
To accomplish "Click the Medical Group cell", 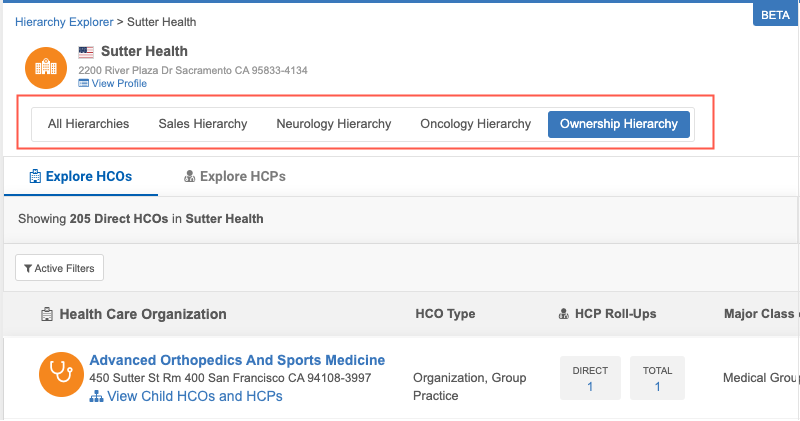I will pos(760,378).
